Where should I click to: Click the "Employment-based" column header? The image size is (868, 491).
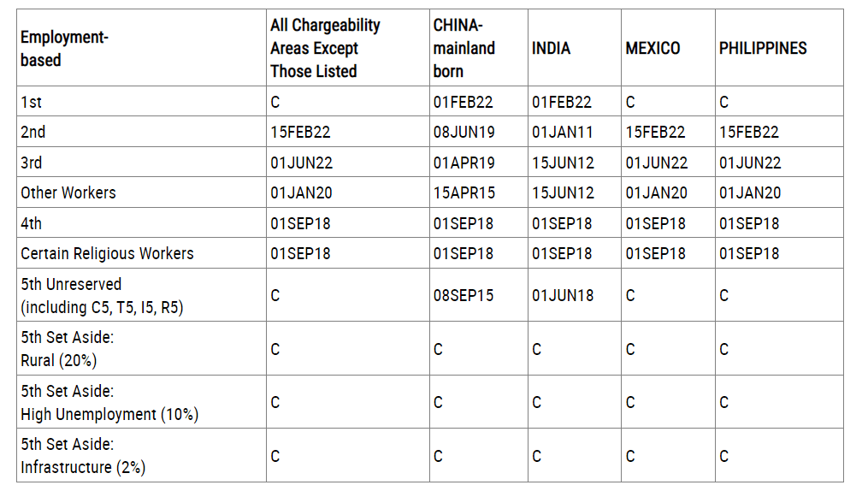pyautogui.click(x=53, y=49)
